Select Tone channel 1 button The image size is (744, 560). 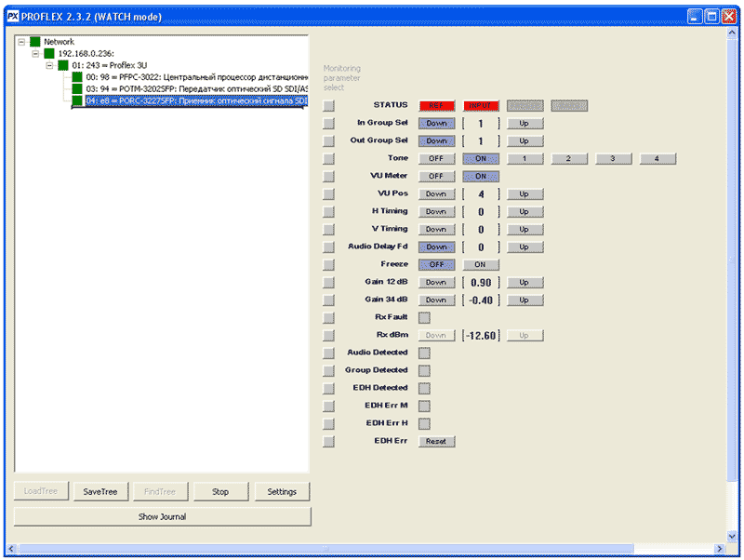click(x=525, y=158)
